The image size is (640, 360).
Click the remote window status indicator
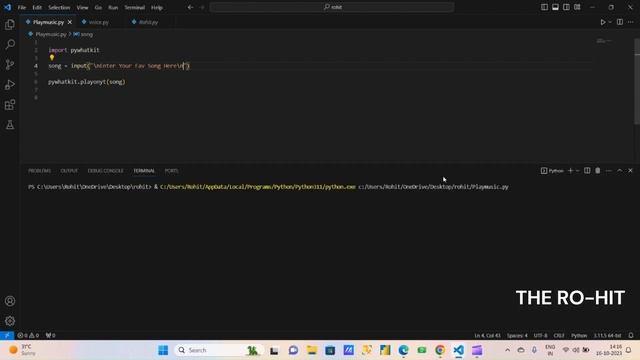(x=7, y=335)
